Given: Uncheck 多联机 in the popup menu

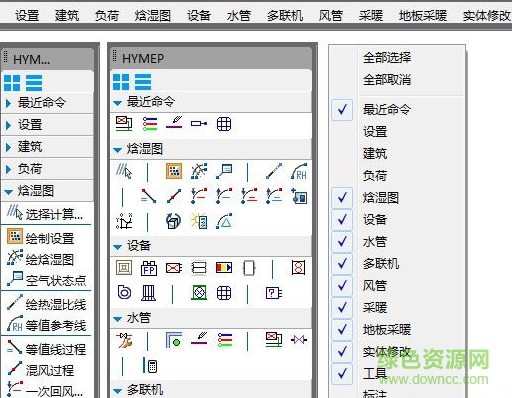Looking at the screenshot, I should (342, 263).
